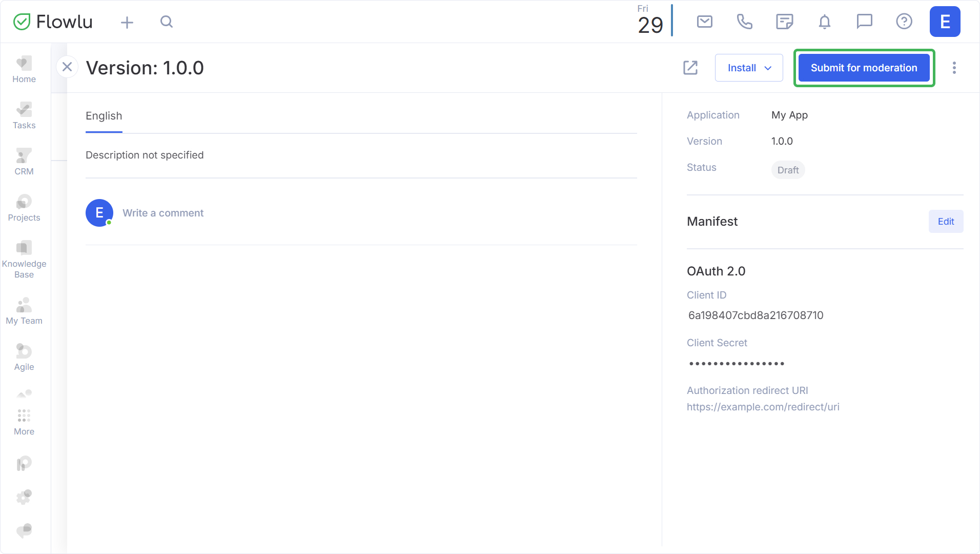Open My Team in the sidebar
This screenshot has height=554, width=980.
(24, 311)
